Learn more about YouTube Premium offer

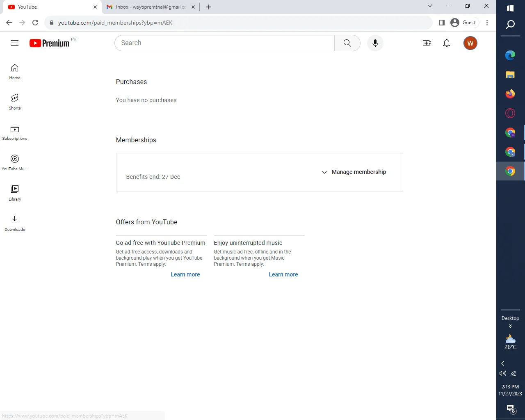[185, 274]
